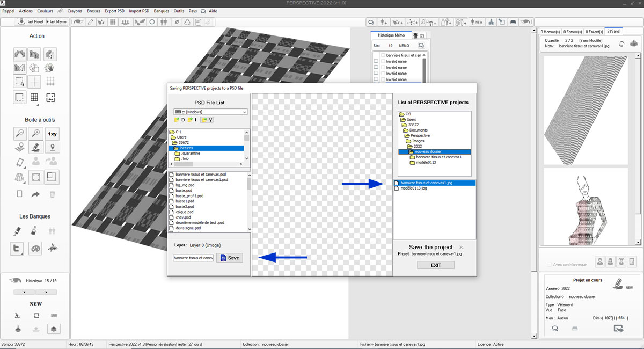Click the 1xy tool button
The height and width of the screenshot is (349, 644).
tap(52, 134)
